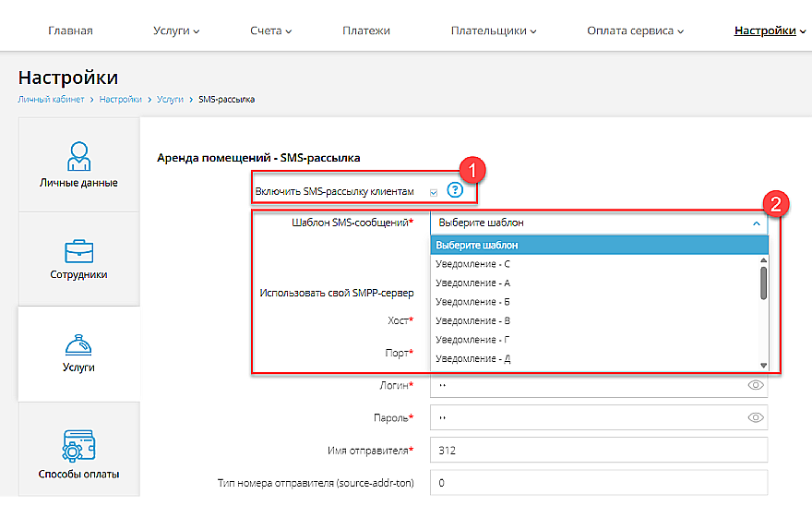
Task: Open the Плательщики menu
Action: [495, 30]
